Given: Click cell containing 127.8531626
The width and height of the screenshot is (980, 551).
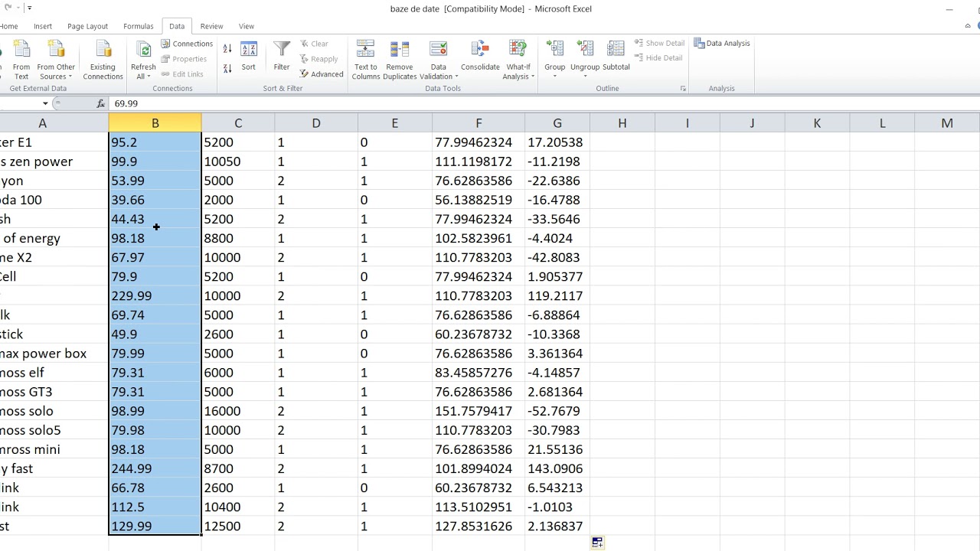Looking at the screenshot, I should point(479,526).
